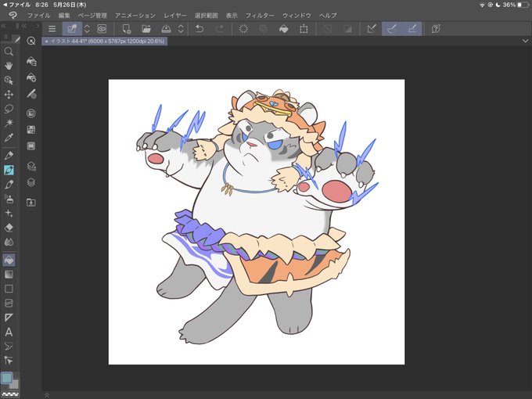Screen dimensions: 532x399
Task: Open the Brush Size panel icon
Action: [31, 94]
